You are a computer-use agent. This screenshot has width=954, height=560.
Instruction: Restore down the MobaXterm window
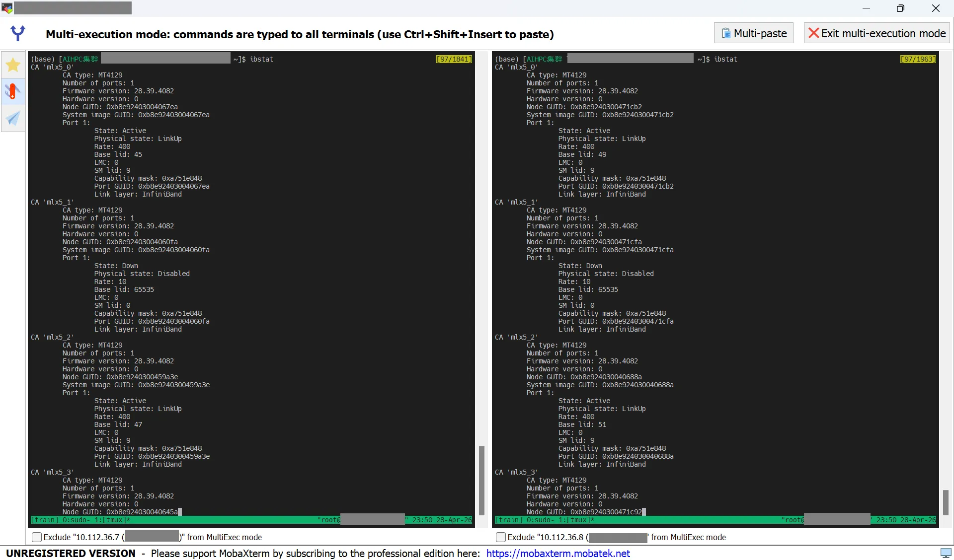(x=900, y=8)
